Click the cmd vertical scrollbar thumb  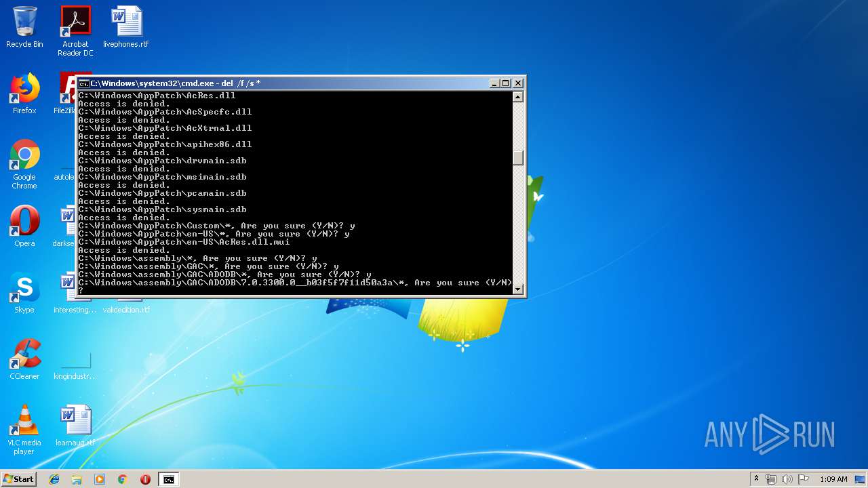(x=518, y=157)
